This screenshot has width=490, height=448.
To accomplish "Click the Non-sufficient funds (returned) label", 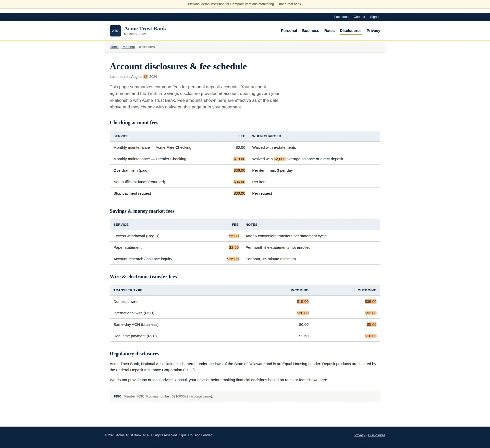I will [139, 182].
